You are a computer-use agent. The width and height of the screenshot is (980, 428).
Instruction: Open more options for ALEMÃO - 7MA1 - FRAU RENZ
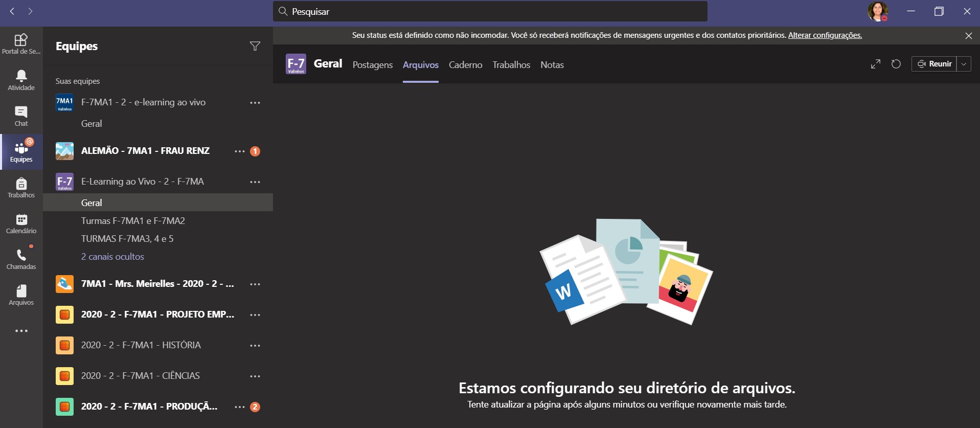click(239, 151)
